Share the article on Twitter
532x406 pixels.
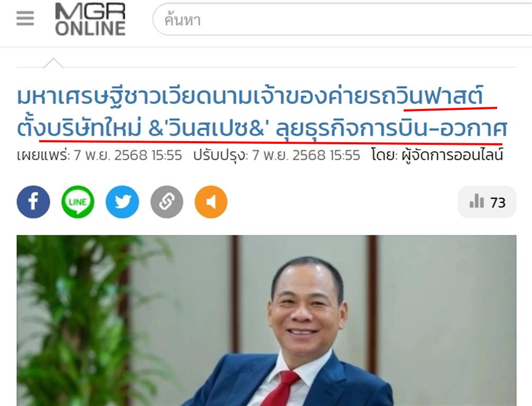[x=123, y=202]
